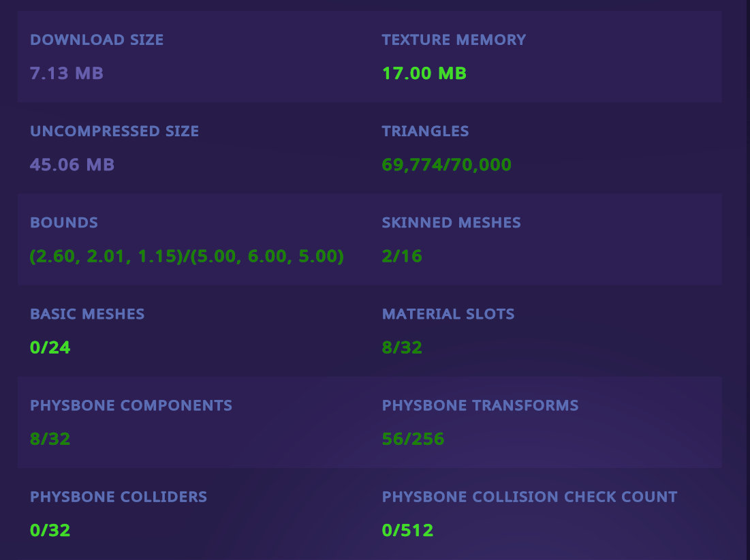Image resolution: width=750 pixels, height=560 pixels.
Task: Select the bounds dimensions value text
Action: tap(187, 256)
